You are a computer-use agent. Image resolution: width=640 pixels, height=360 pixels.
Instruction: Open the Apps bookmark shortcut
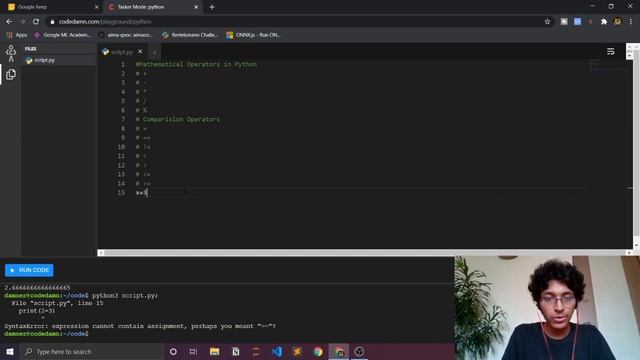(17, 35)
